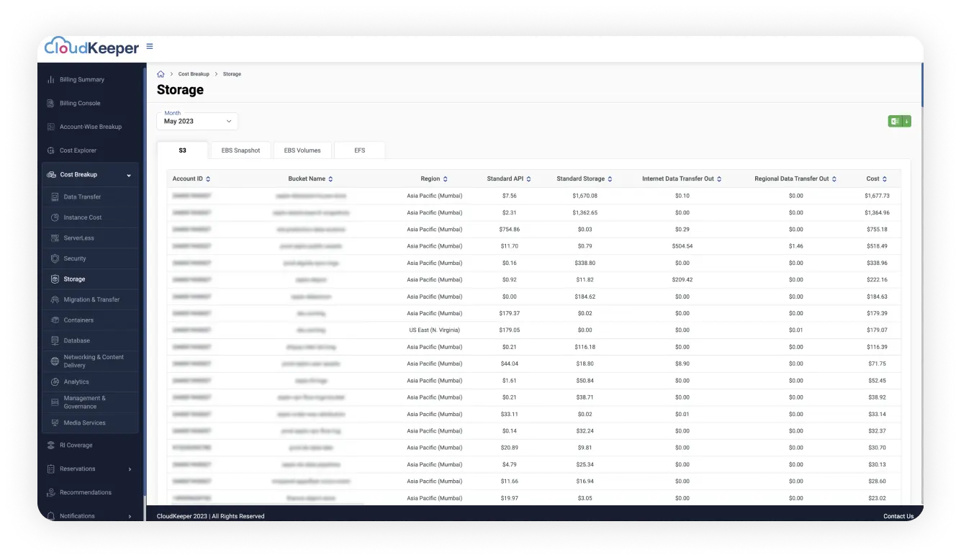Sort by Bucket Name column arrows
This screenshot has width=961, height=560.
coord(330,179)
